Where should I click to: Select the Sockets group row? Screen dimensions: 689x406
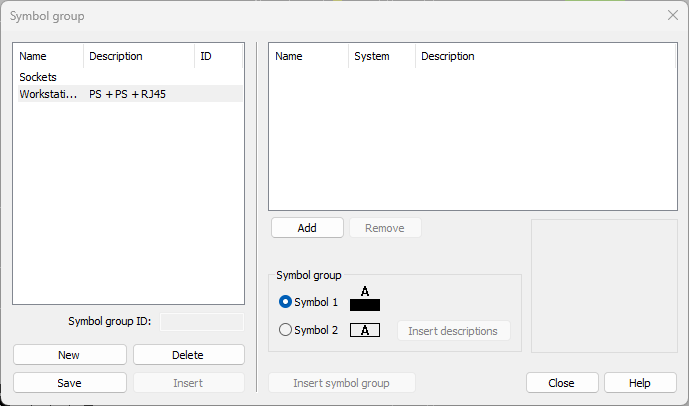point(130,77)
